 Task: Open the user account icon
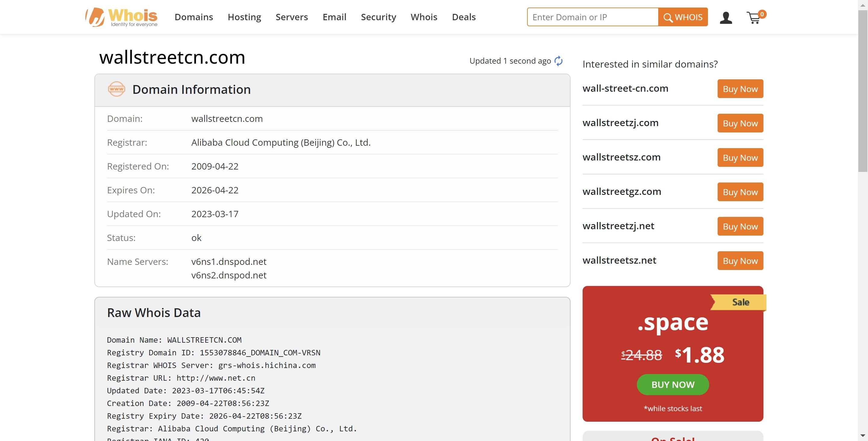click(726, 17)
